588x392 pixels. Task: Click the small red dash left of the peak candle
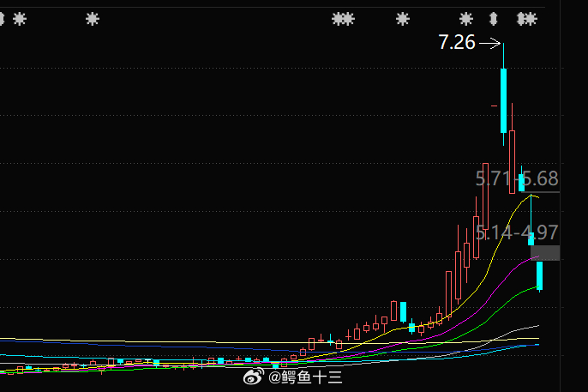[495, 106]
